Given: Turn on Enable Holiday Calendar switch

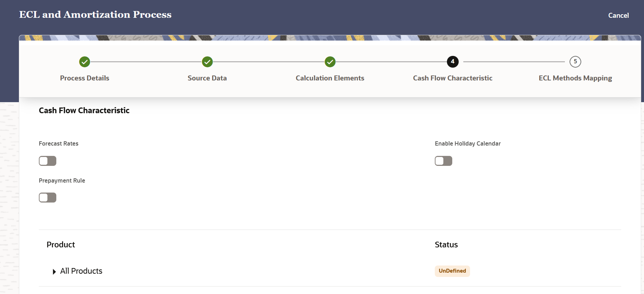Looking at the screenshot, I should (x=443, y=161).
